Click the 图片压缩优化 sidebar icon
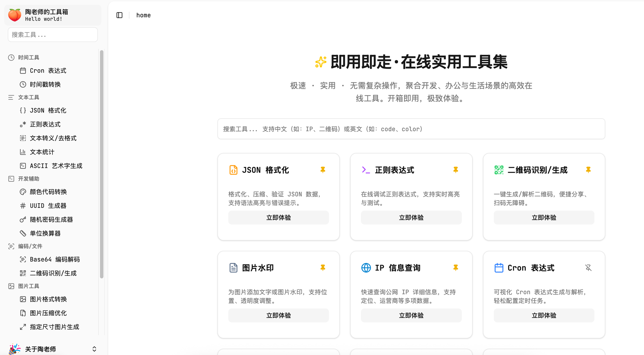The width and height of the screenshot is (644, 355). (23, 312)
